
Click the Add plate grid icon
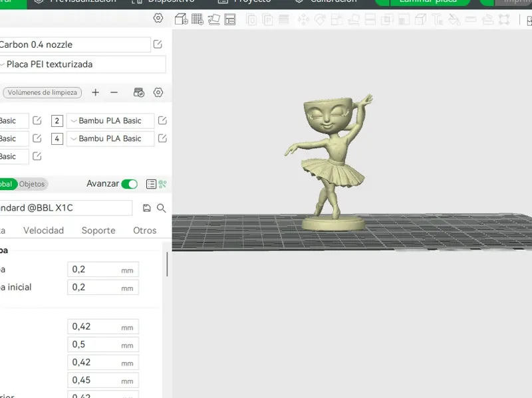[198, 19]
